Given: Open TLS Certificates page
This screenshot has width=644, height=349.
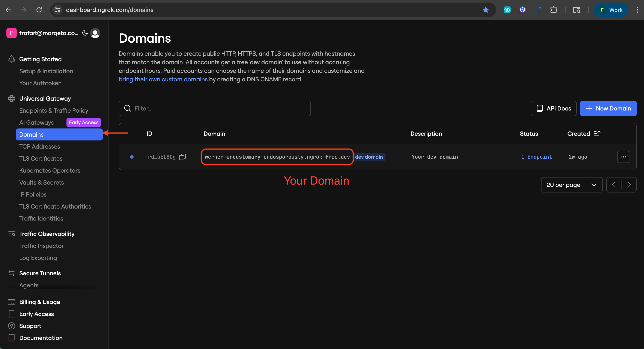Looking at the screenshot, I should [41, 158].
